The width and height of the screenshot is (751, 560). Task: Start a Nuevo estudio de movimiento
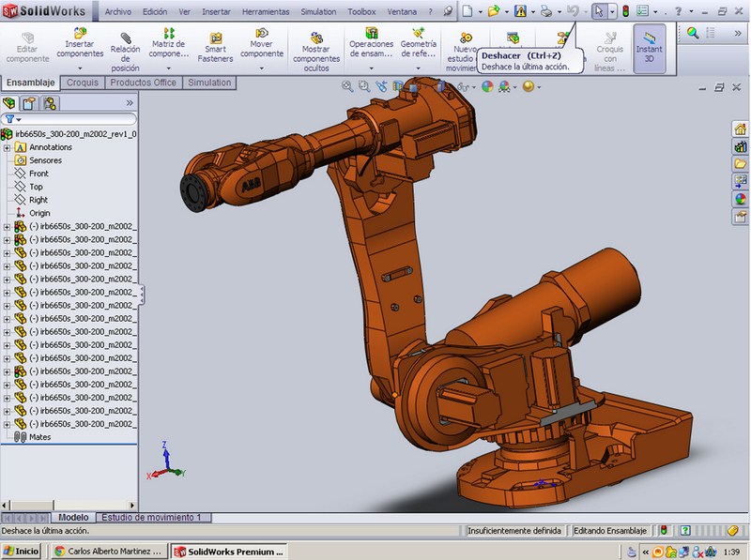pyautogui.click(x=462, y=52)
